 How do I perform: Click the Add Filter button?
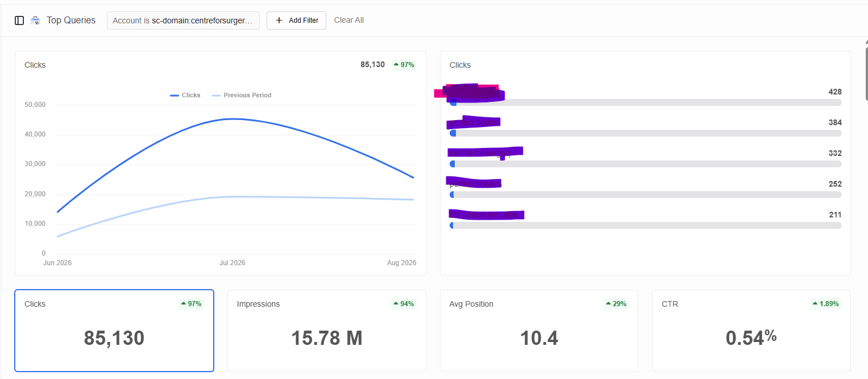point(296,20)
